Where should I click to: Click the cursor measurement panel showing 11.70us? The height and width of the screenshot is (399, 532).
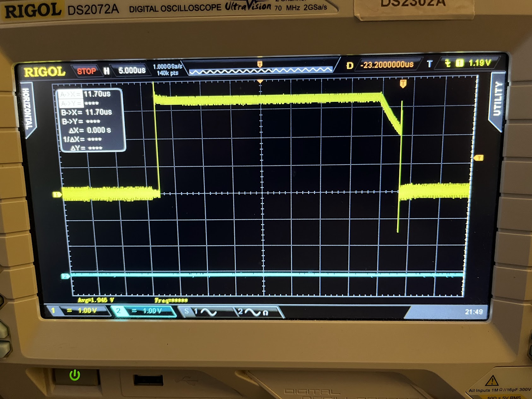(92, 120)
